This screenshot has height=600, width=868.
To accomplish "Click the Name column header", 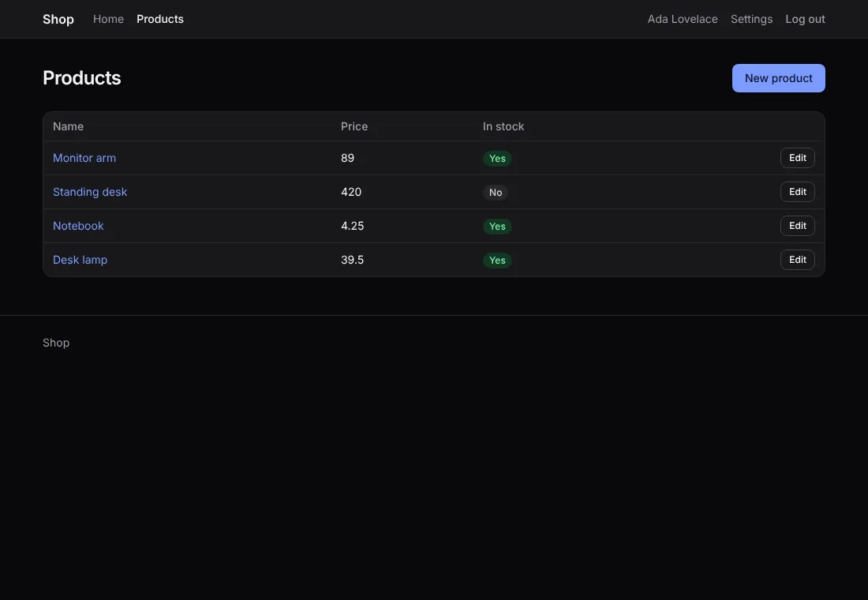I will point(68,126).
